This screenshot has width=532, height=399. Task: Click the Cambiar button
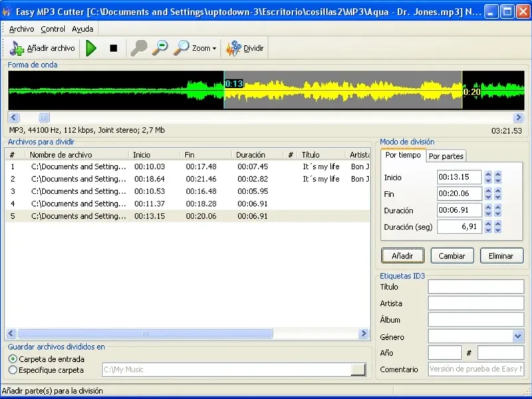452,256
